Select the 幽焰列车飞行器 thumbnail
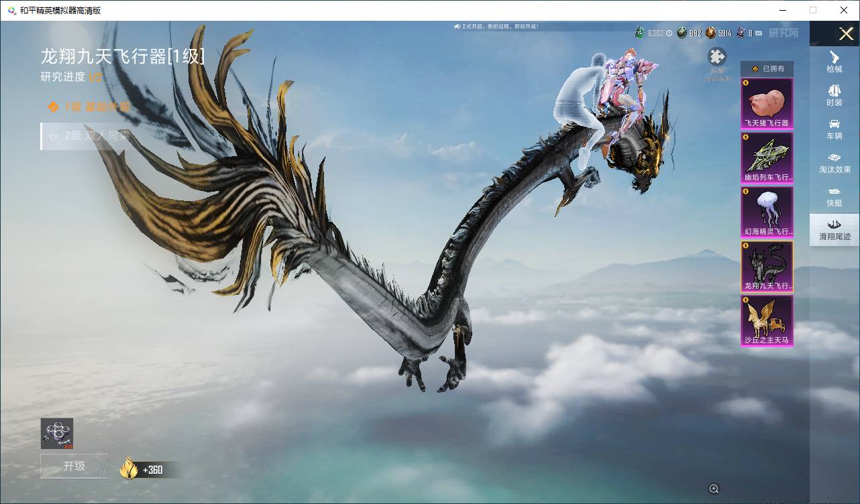860x504 pixels. coord(767,157)
